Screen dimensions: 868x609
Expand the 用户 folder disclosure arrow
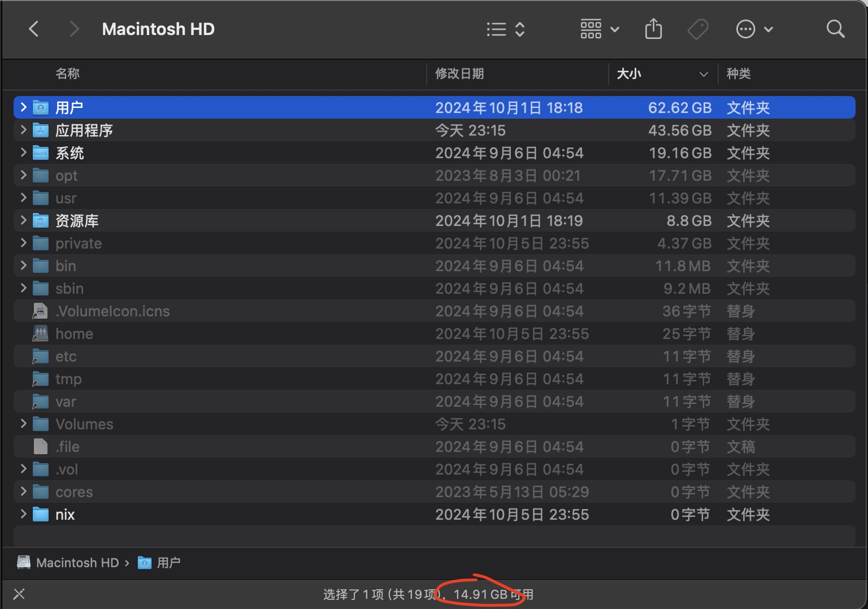(23, 107)
